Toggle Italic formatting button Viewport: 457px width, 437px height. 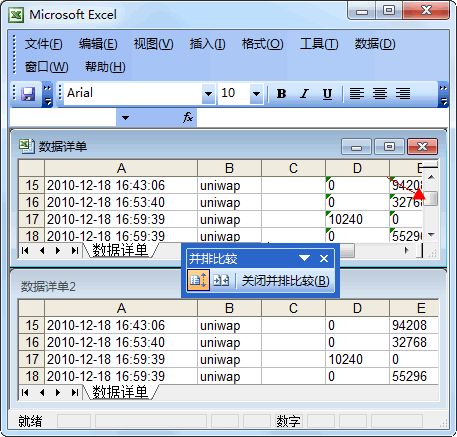point(304,94)
